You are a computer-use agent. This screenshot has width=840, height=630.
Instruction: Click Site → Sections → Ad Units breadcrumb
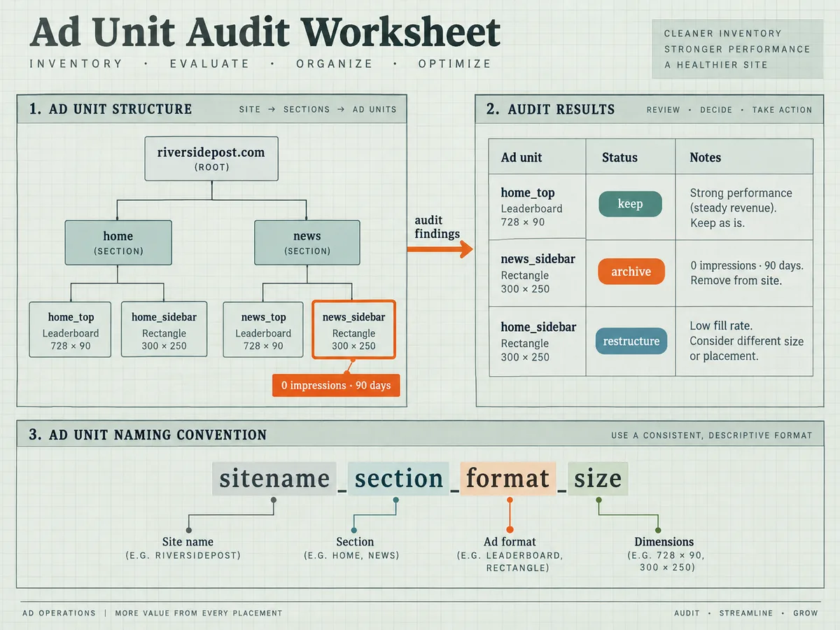(x=317, y=109)
